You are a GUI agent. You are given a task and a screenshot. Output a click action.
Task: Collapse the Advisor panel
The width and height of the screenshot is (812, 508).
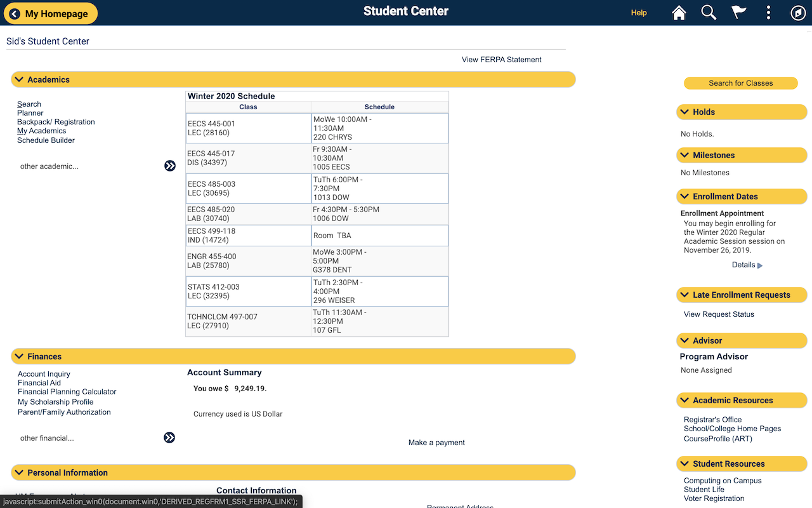(x=684, y=340)
